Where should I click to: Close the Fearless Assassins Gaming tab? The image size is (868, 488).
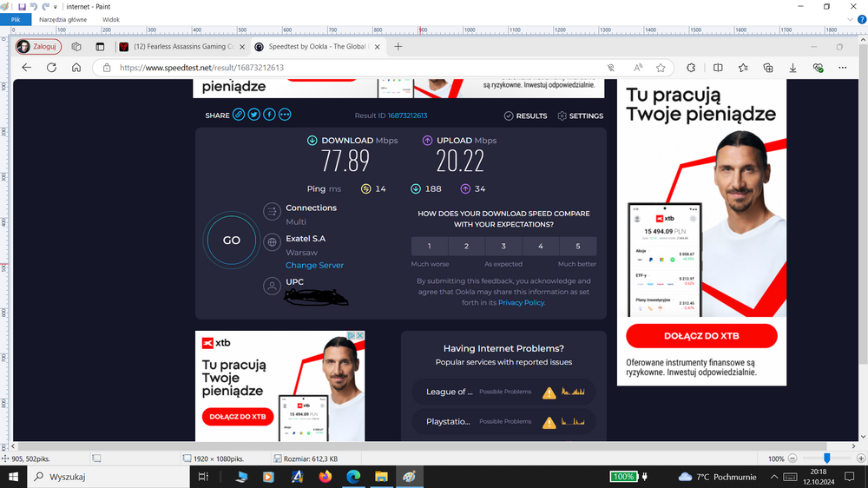(x=242, y=47)
